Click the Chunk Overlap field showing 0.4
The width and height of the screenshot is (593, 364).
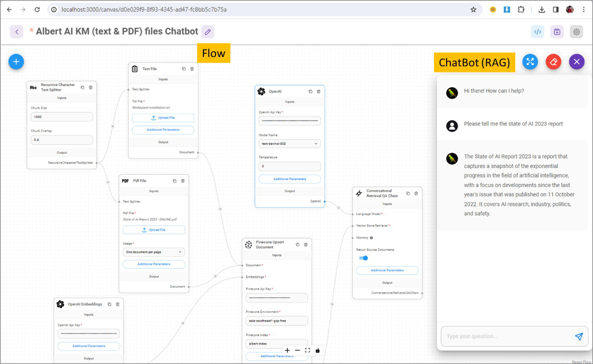(x=62, y=140)
